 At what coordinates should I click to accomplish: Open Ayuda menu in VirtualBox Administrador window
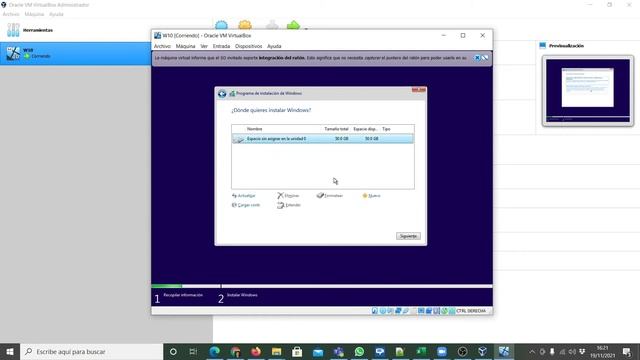coord(56,14)
